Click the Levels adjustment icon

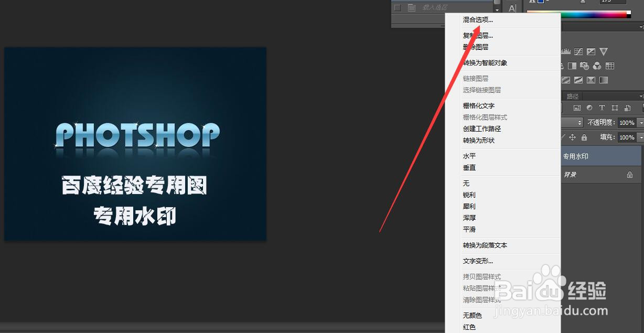(566, 51)
